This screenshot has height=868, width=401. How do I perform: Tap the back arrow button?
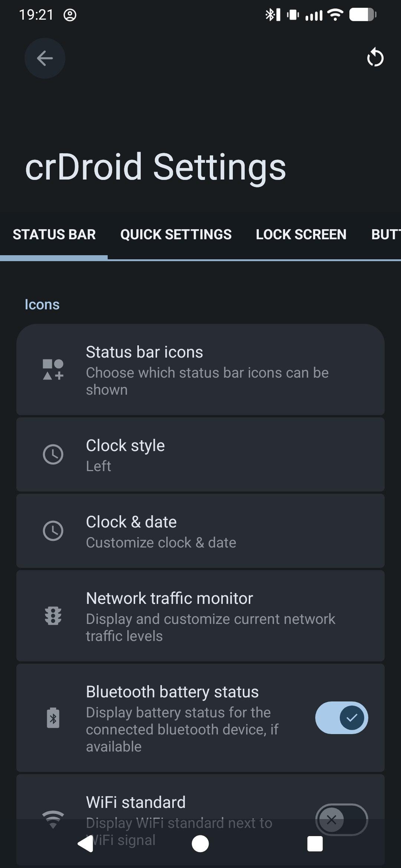click(x=45, y=58)
